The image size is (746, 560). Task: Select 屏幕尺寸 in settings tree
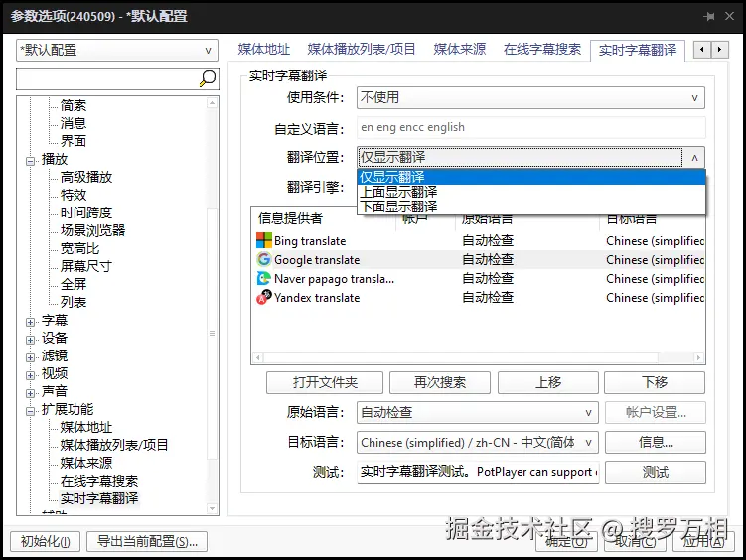86,266
